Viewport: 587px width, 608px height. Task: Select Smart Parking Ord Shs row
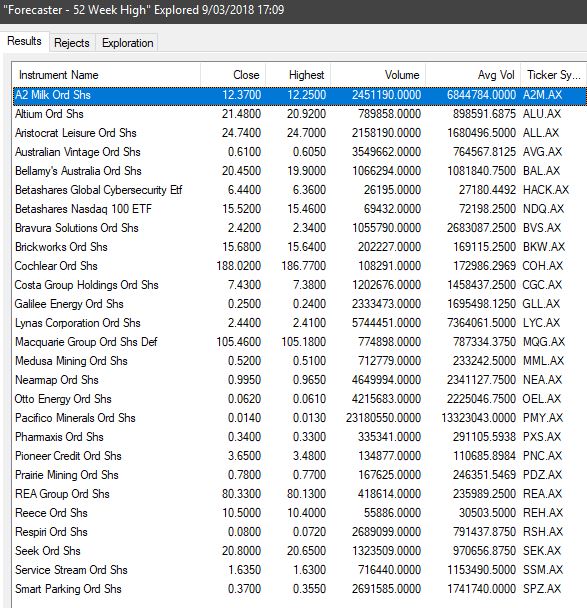300,589
